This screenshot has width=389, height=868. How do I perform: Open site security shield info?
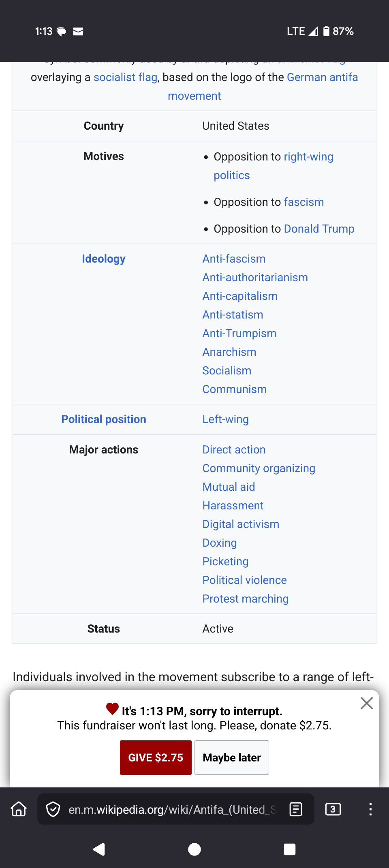[x=53, y=809]
